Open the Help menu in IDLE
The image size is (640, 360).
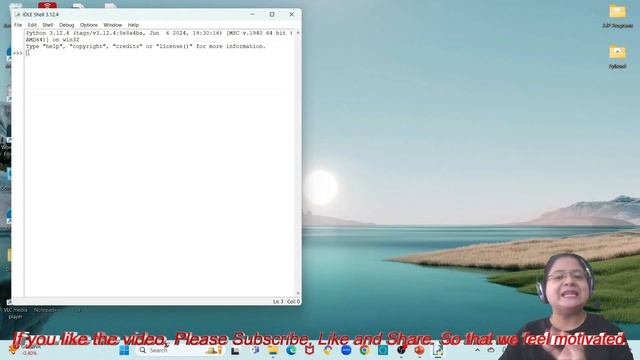coord(133,25)
